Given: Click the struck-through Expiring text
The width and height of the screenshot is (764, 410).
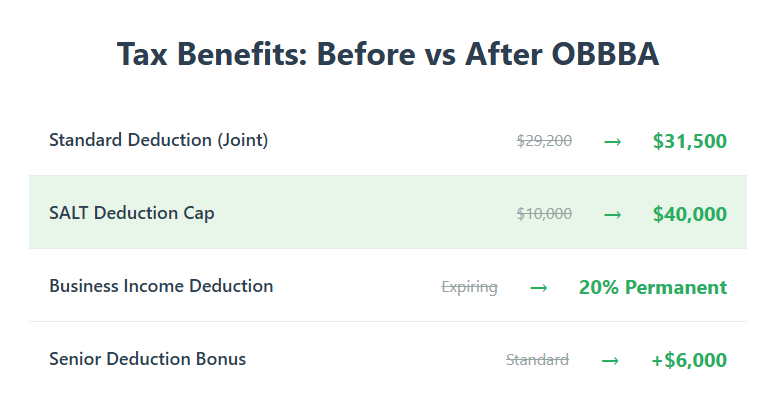Looking at the screenshot, I should (x=470, y=287).
